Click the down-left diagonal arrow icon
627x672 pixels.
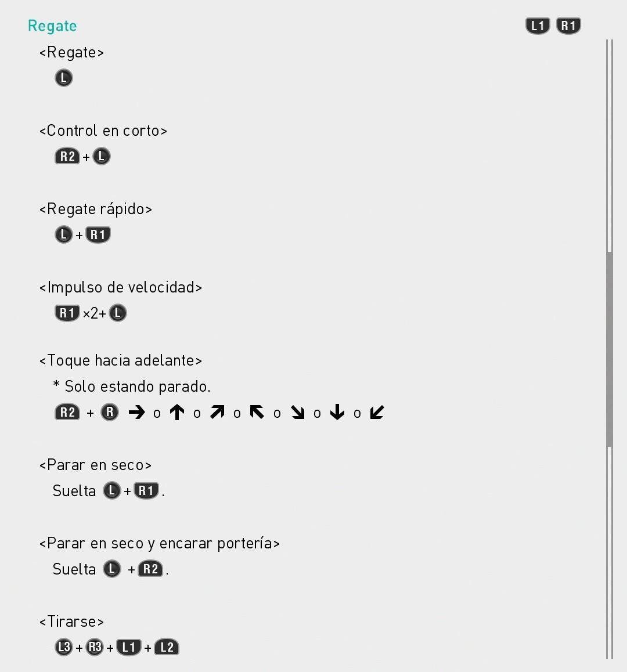point(377,413)
